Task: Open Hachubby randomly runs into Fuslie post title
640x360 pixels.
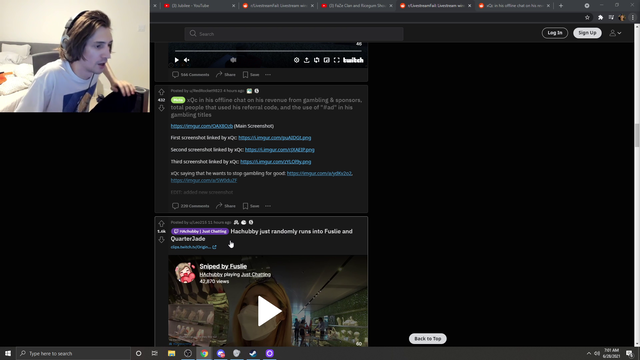Action: tap(262, 235)
